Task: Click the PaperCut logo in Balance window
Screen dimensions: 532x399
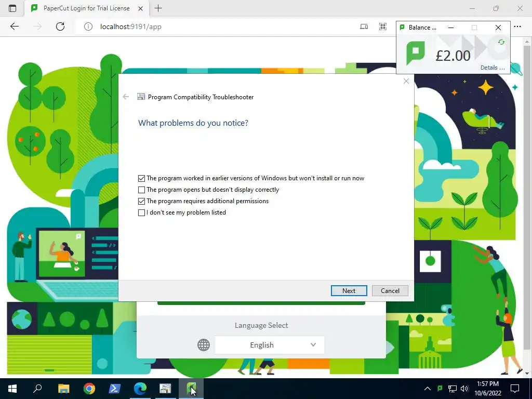Action: coord(415,54)
